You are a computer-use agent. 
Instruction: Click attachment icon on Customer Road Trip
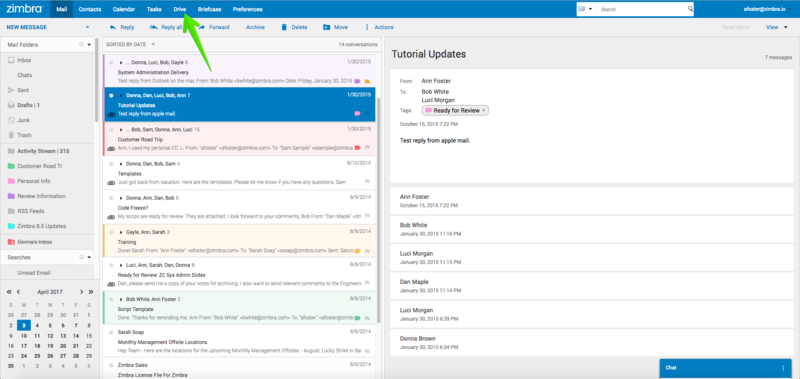[111, 148]
